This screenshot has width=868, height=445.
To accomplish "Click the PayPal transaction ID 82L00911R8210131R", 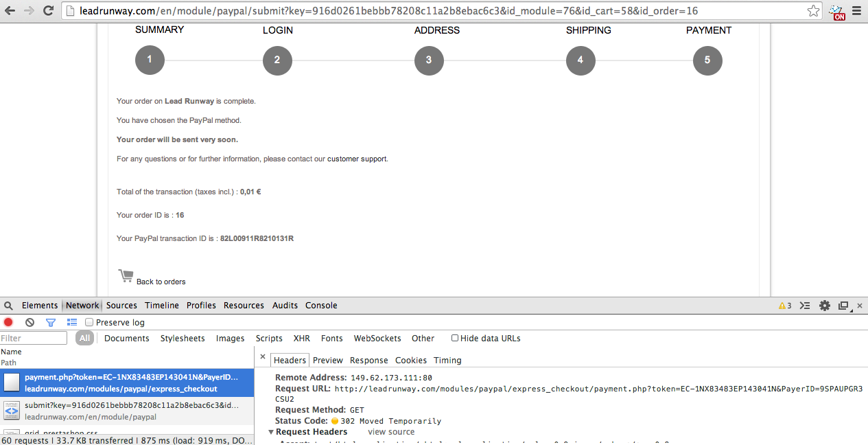I will coord(257,238).
